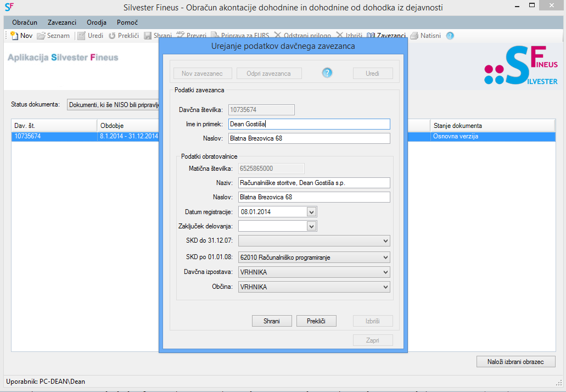Screen dimensions: 566x392
Task: Open the Pomoč menu
Action: click(x=127, y=23)
